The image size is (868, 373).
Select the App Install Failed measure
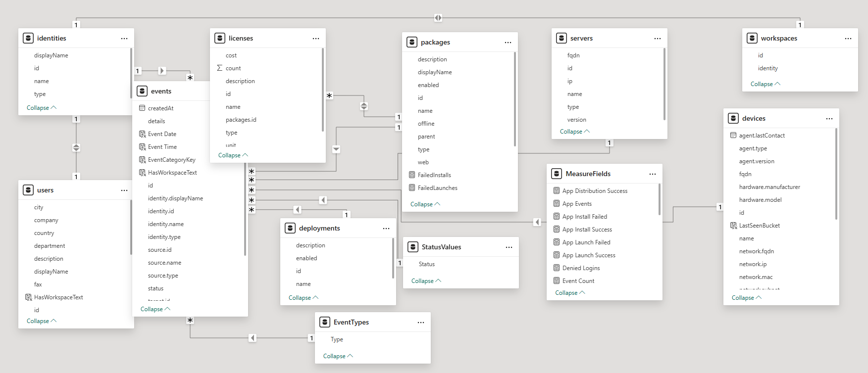click(x=584, y=217)
